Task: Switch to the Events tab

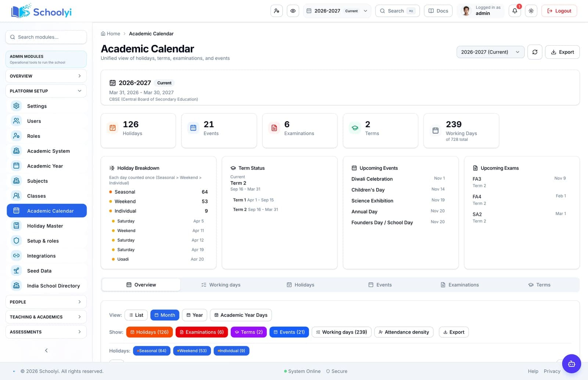Action: click(x=380, y=285)
